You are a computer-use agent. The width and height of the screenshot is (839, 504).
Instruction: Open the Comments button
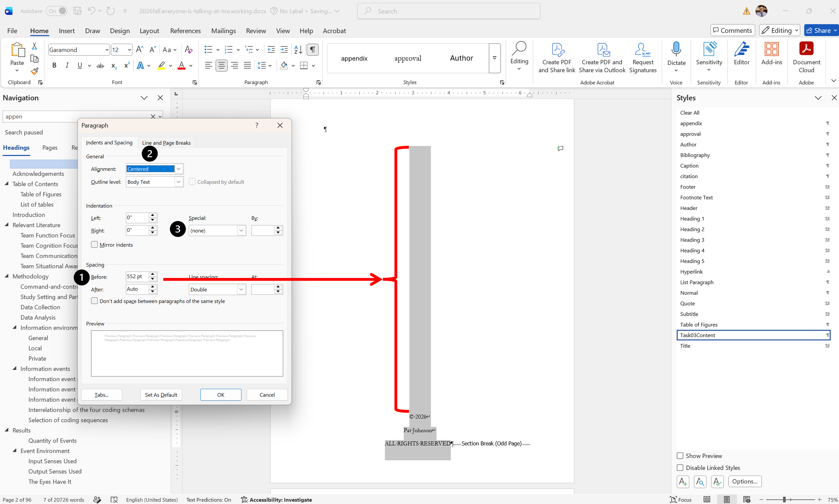pos(733,30)
